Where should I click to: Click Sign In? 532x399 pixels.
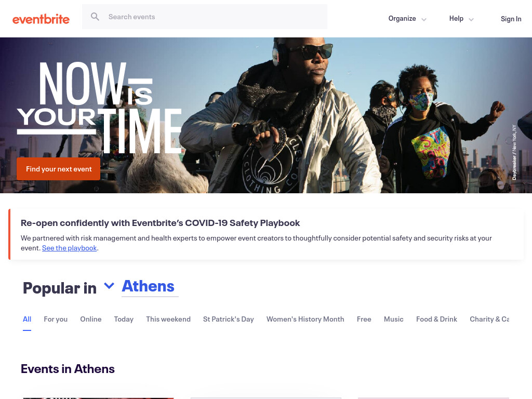(x=511, y=19)
